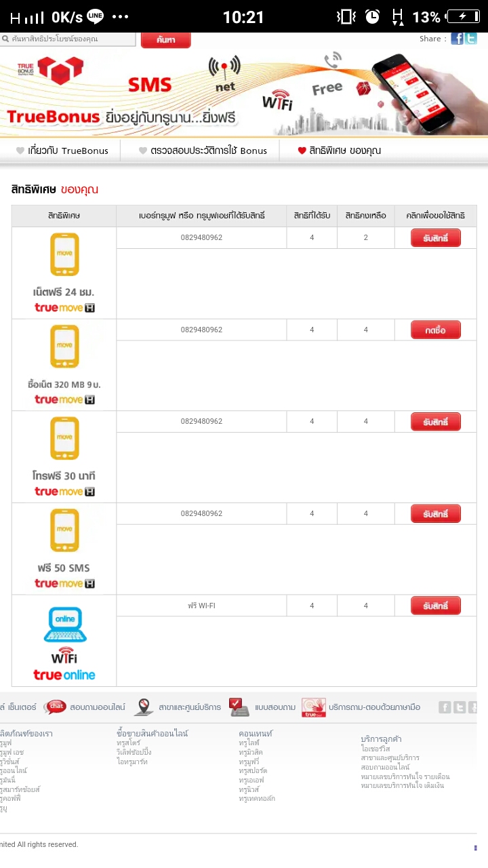Open ไอทรูมาร์ท footer link
Screen dimensions: 488x868
tap(131, 762)
